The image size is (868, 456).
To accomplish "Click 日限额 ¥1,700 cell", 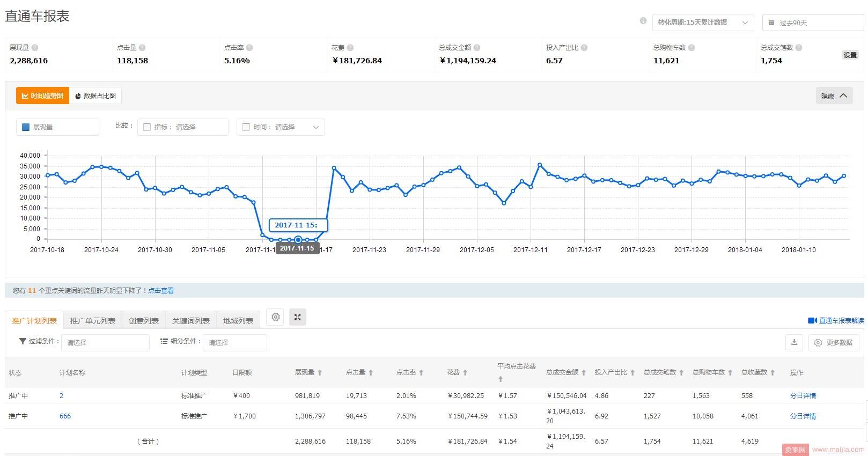I will [x=244, y=416].
